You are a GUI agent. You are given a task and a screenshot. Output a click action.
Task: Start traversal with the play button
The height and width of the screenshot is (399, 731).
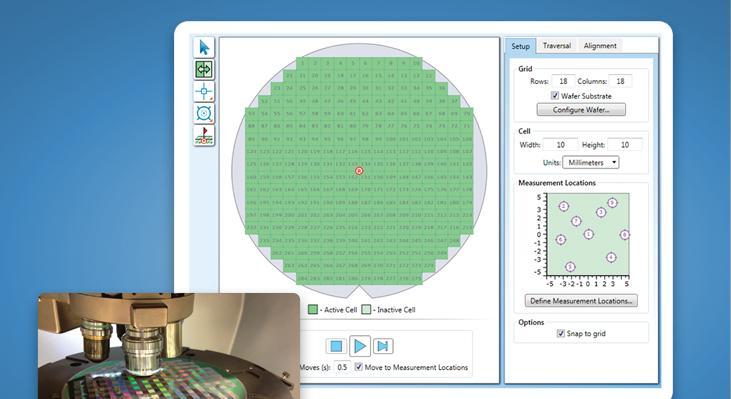[x=360, y=346]
